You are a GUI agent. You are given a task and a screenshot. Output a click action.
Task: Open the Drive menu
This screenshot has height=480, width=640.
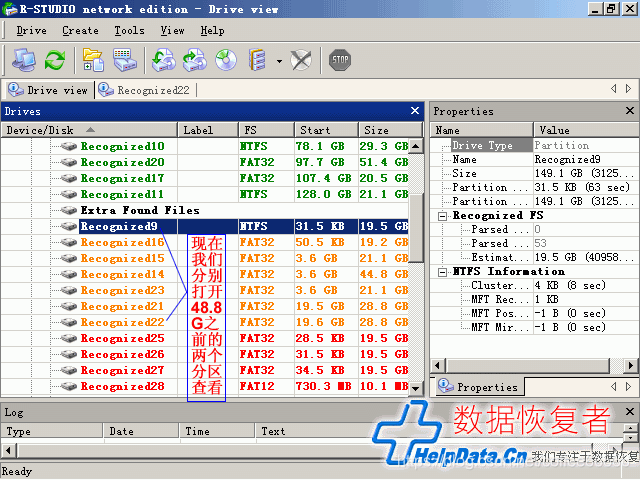[31, 31]
